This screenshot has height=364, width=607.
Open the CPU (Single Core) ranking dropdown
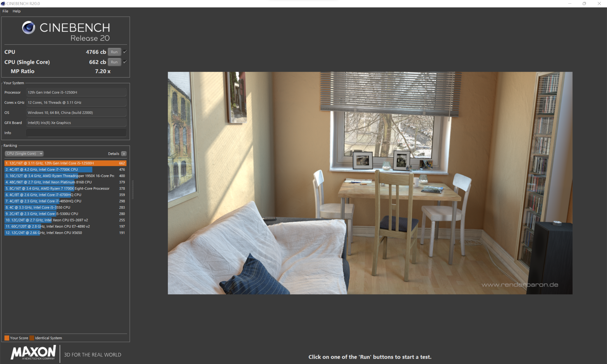(x=24, y=154)
